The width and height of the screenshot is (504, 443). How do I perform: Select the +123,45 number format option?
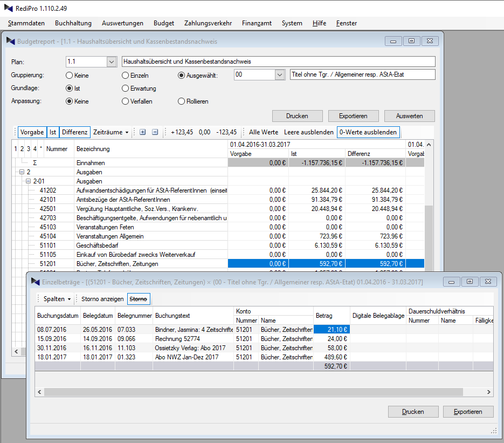point(182,132)
